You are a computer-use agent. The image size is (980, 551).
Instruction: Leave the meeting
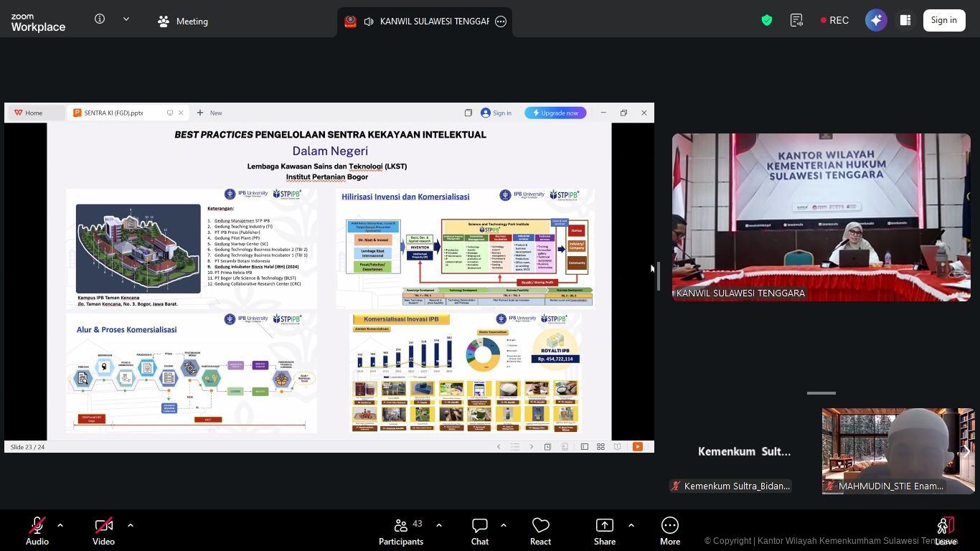point(946,531)
